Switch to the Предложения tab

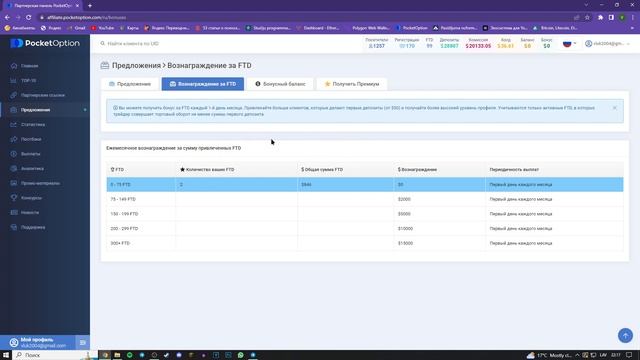click(130, 84)
